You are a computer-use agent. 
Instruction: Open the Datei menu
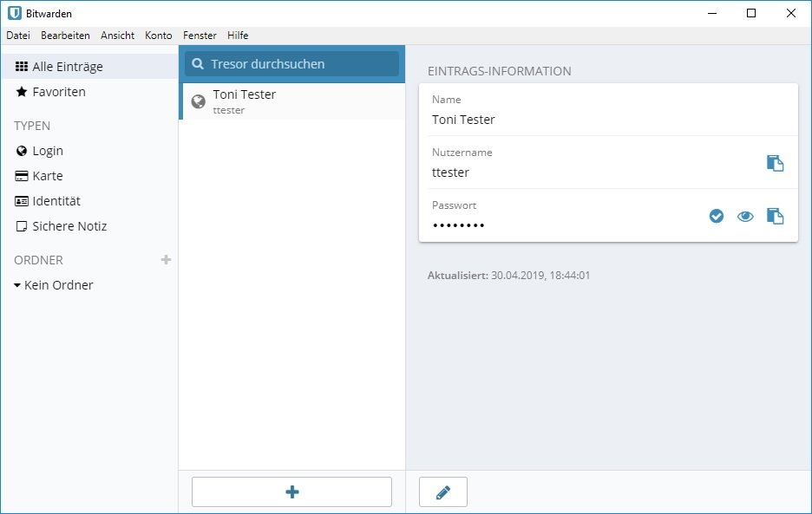18,36
